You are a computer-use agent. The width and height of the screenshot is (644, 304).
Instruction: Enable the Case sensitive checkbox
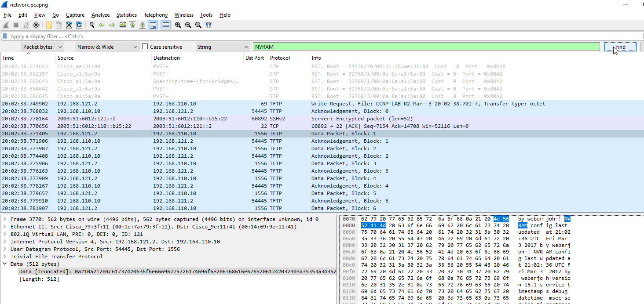[x=145, y=47]
